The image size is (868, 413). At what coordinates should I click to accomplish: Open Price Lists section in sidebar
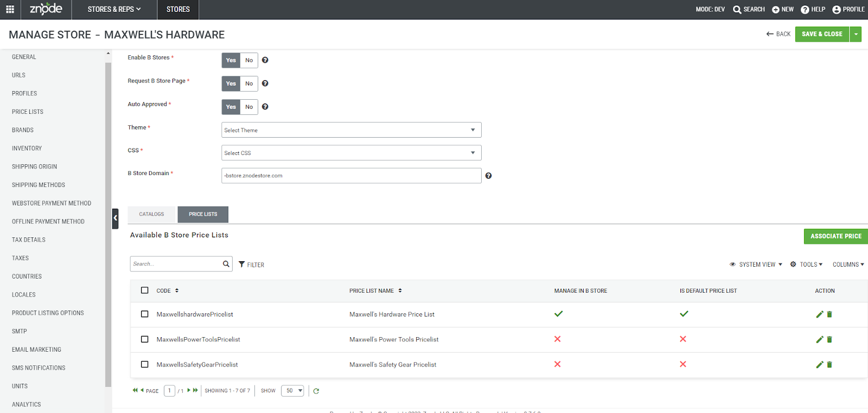point(28,112)
